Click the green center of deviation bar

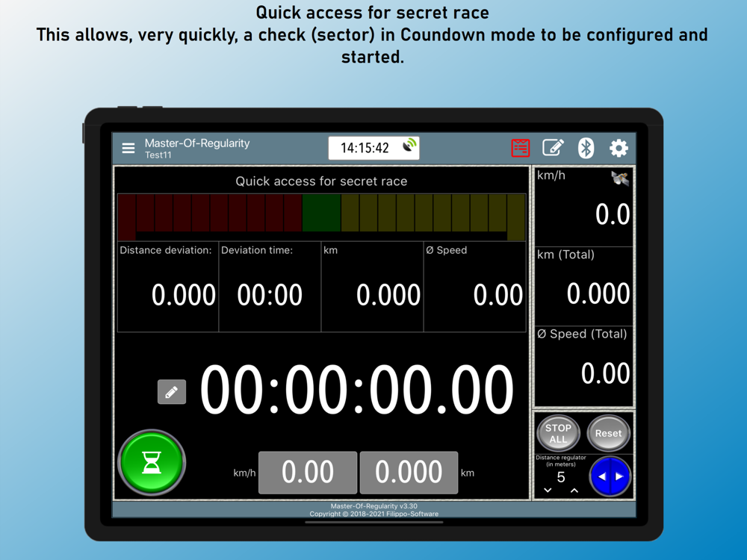click(321, 213)
